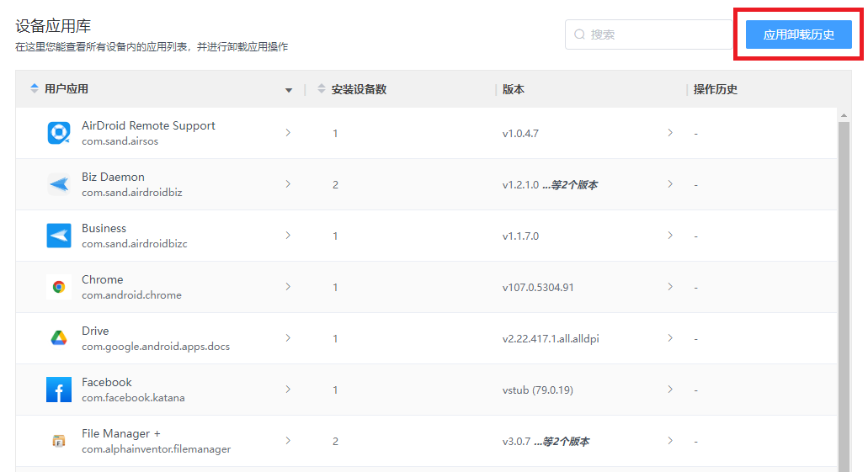Expand File Manager + app chevron
The height and width of the screenshot is (472, 868).
pyautogui.click(x=288, y=441)
